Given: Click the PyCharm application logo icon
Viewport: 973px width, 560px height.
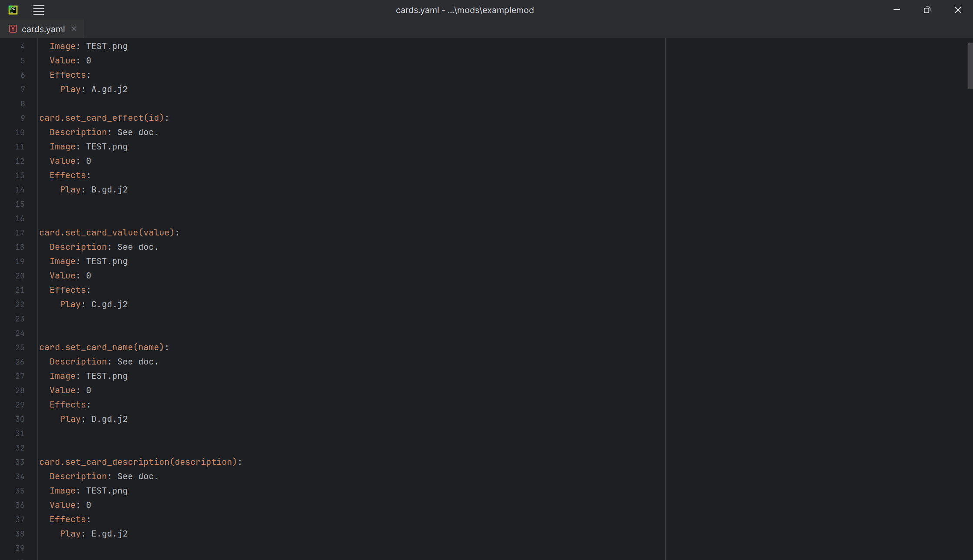Looking at the screenshot, I should pos(13,10).
